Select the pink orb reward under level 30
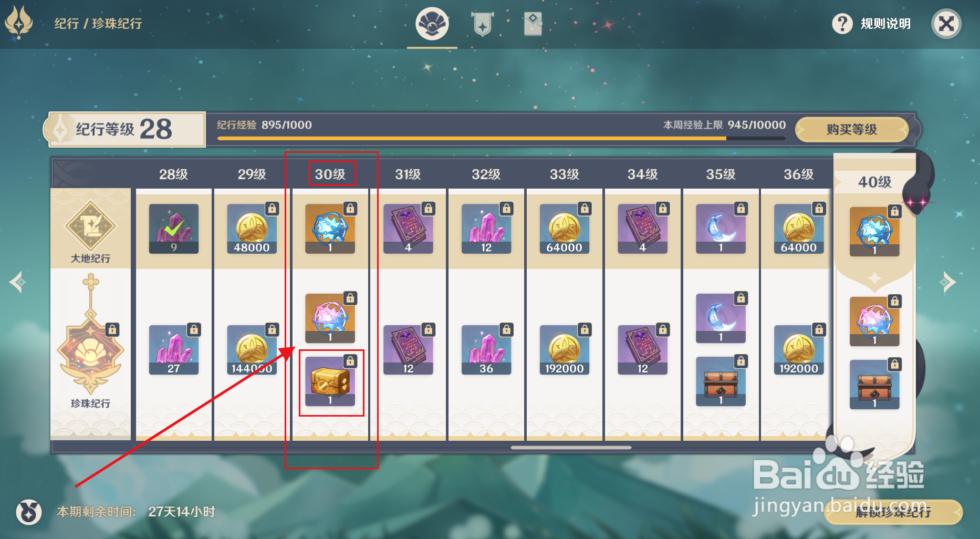 (x=330, y=318)
